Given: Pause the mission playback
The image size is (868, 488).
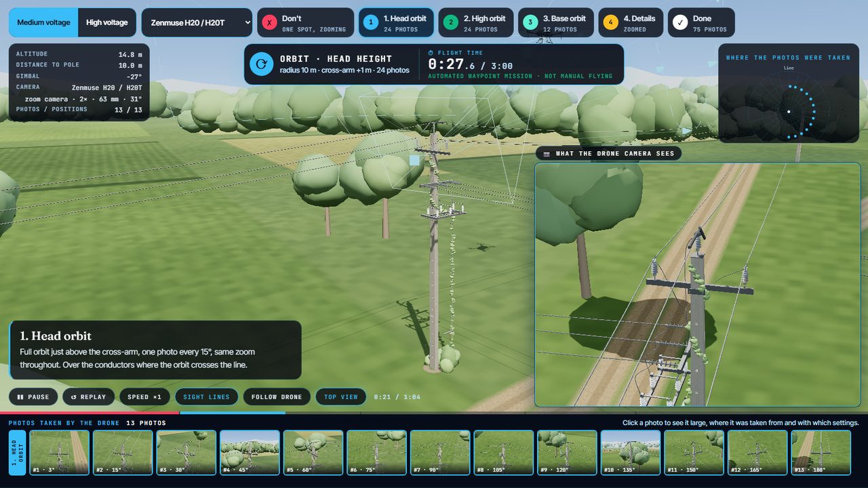Looking at the screenshot, I should (33, 396).
